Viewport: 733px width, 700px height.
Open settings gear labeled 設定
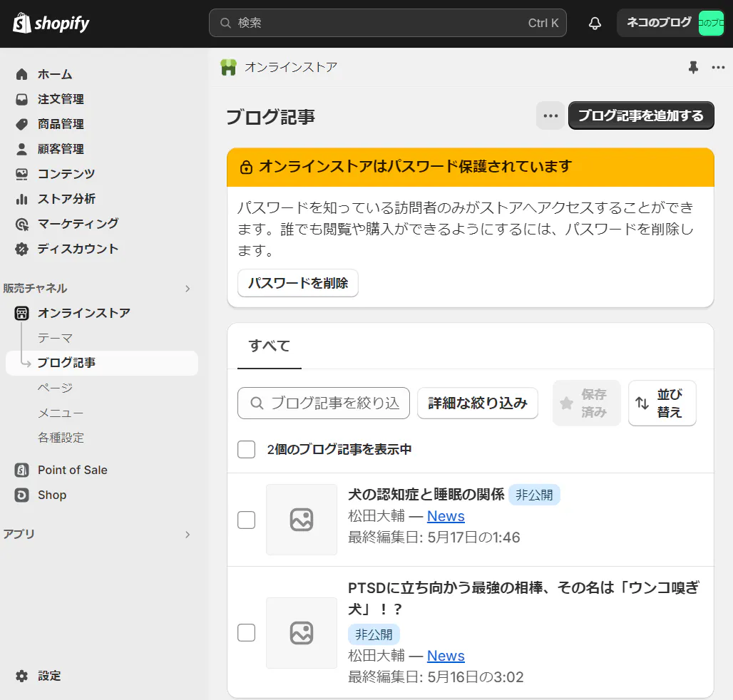pyautogui.click(x=22, y=676)
